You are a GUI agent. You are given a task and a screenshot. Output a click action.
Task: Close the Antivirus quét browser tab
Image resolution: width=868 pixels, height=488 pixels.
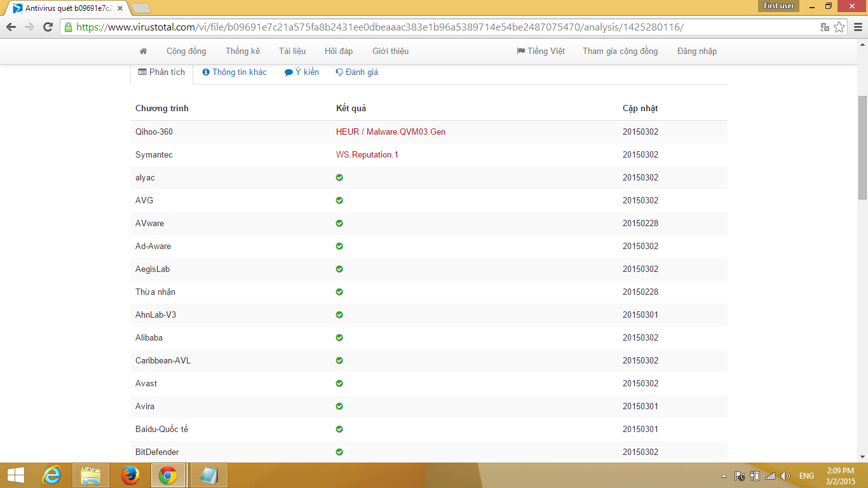pyautogui.click(x=120, y=8)
